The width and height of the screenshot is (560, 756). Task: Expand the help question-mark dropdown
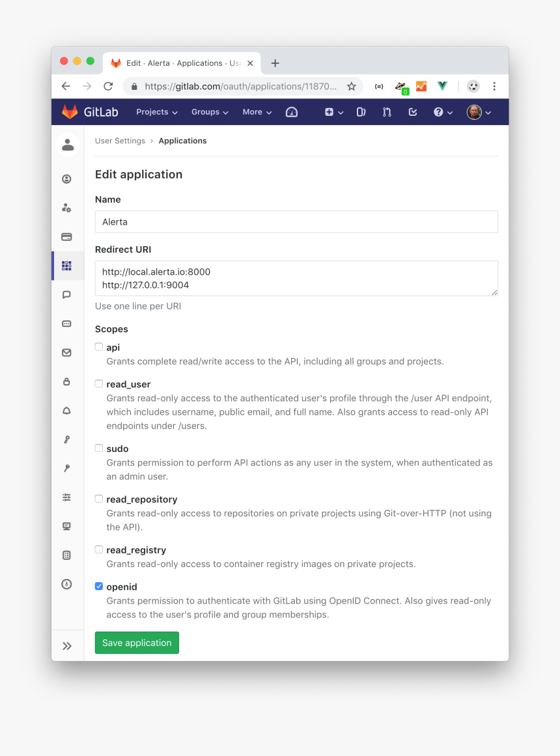[x=442, y=112]
